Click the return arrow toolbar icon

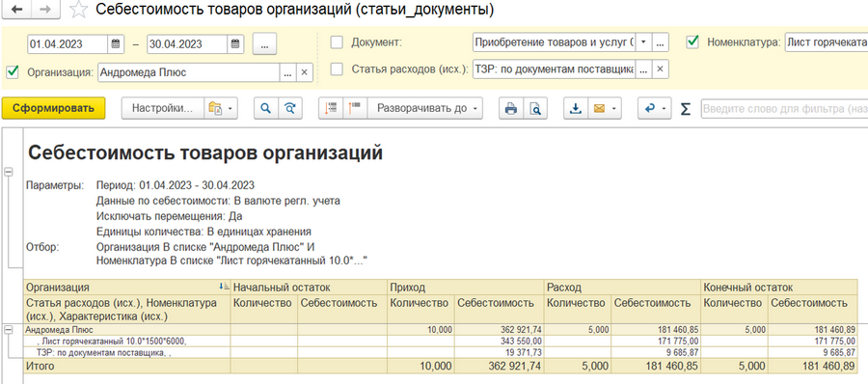point(650,109)
